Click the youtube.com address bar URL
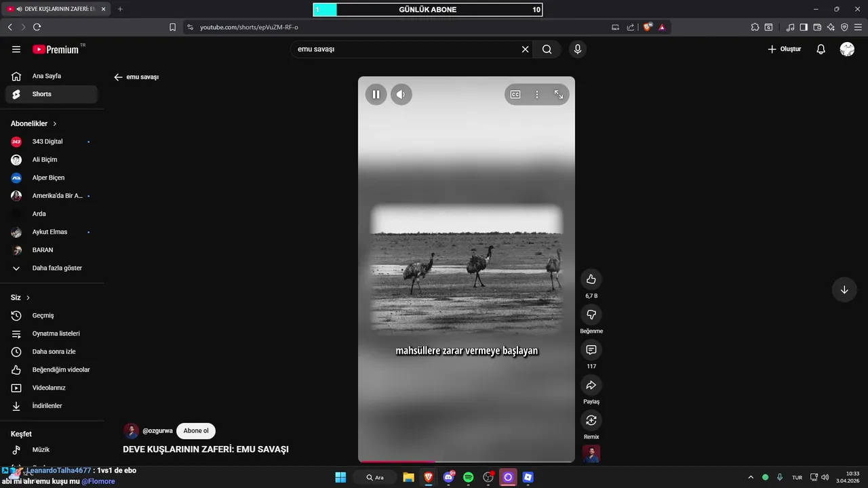868x488 pixels. point(249,27)
